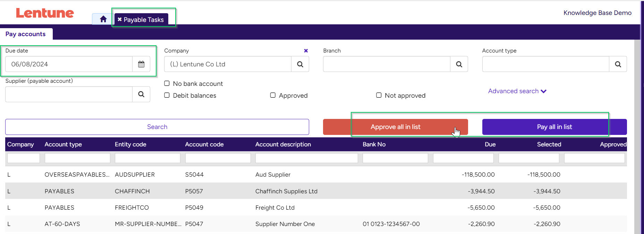Tick the No bank account checkbox

167,83
